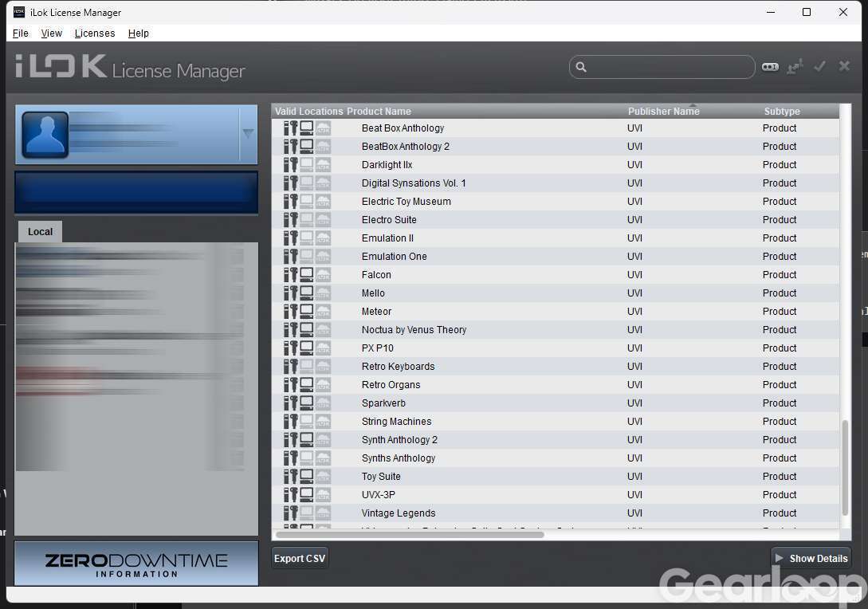The width and height of the screenshot is (868, 609).
Task: Select the Digital Synsations Vol. 1 license
Action: coord(556,183)
